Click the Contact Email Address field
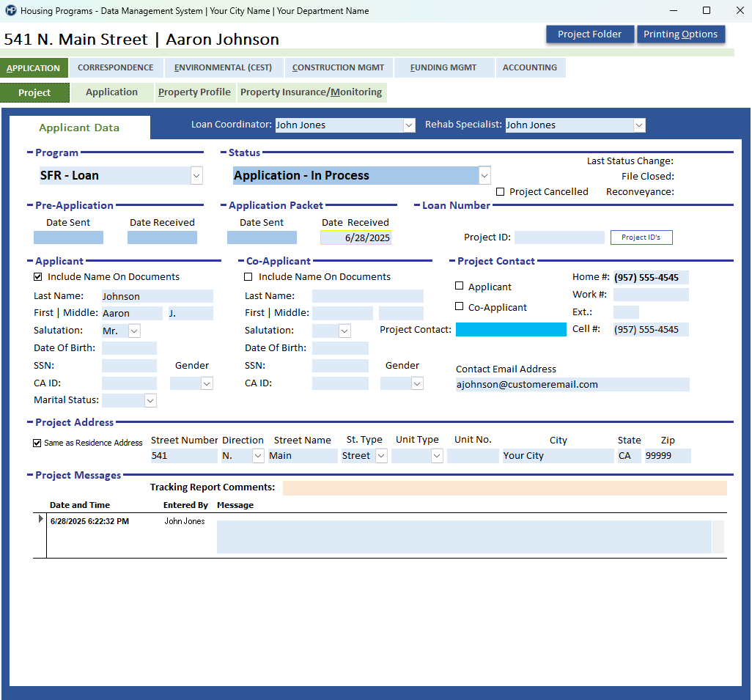The height and width of the screenshot is (700, 752). point(572,384)
